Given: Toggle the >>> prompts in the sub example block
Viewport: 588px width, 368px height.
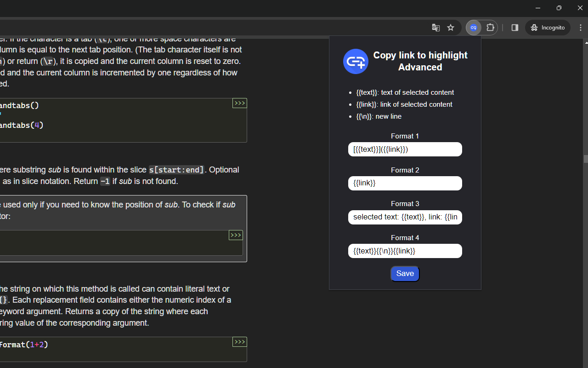Looking at the screenshot, I should 236,235.
